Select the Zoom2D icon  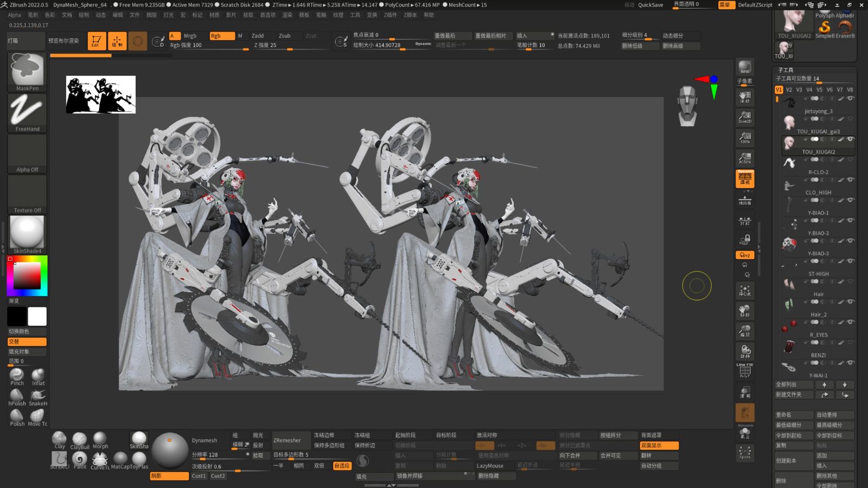tap(745, 117)
